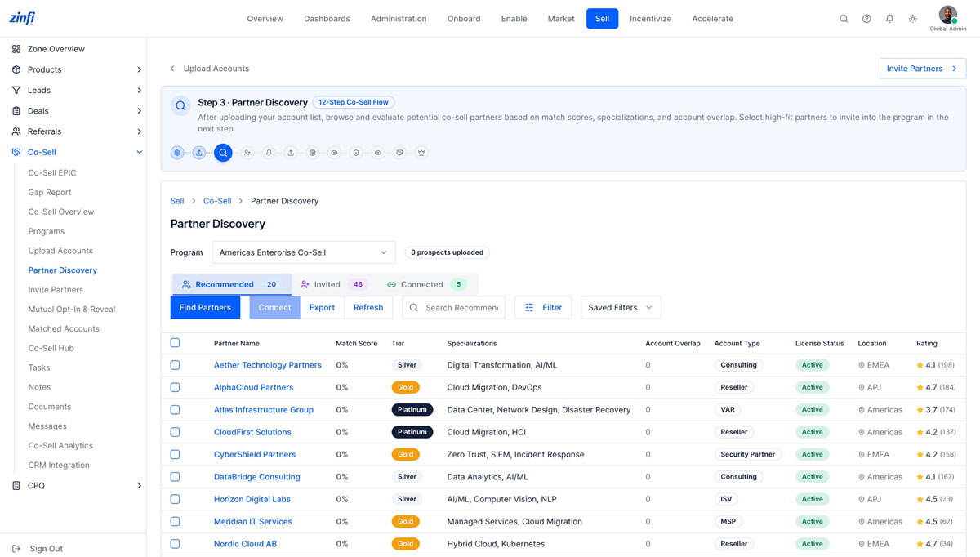This screenshot has height=557, width=980.
Task: Check the CyberShield Partners row checkbox
Action: (175, 454)
